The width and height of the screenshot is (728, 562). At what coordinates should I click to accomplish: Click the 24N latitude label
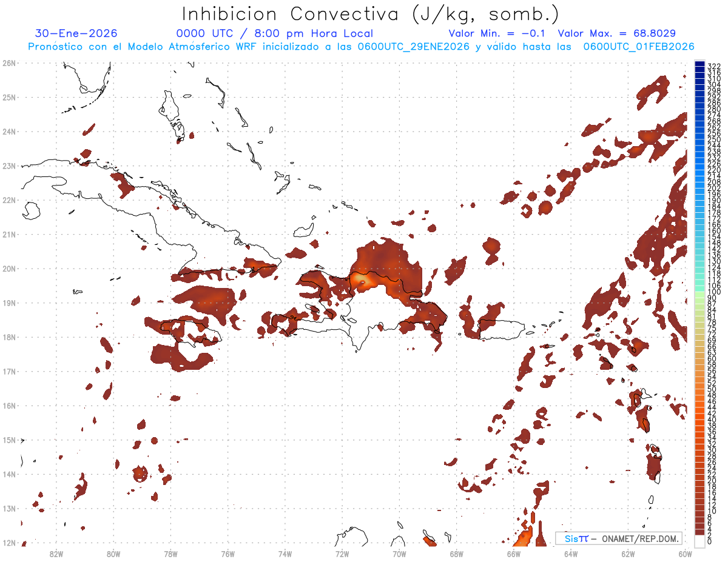(9, 132)
